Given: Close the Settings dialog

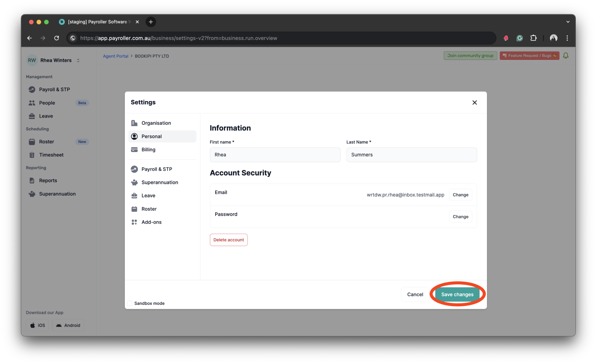Looking at the screenshot, I should click(x=474, y=102).
